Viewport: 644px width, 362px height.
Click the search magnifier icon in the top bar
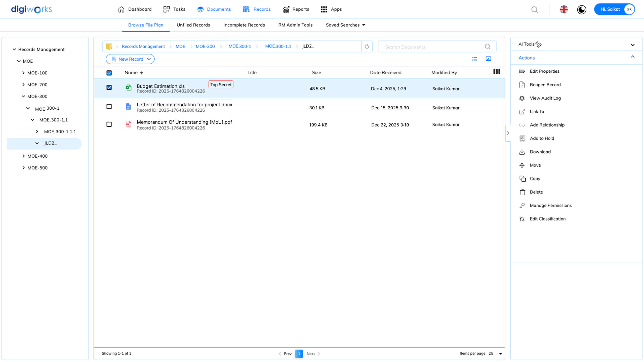pyautogui.click(x=535, y=10)
